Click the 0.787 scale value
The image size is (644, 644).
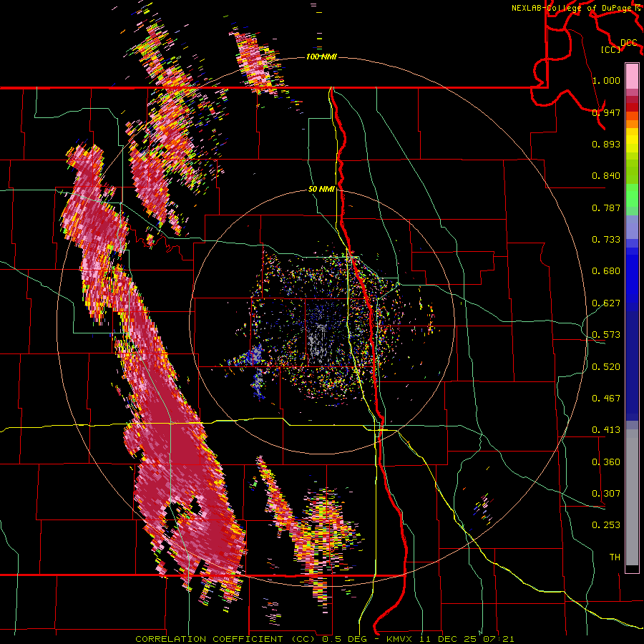point(606,208)
